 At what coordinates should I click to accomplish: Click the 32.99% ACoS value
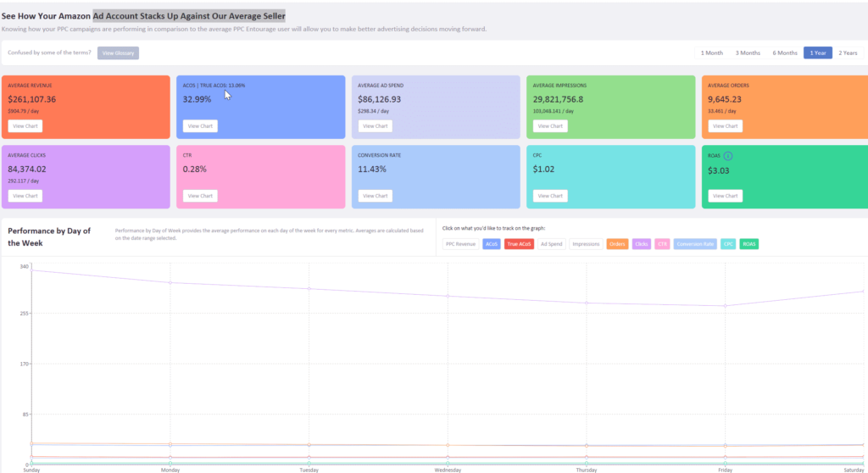click(197, 100)
